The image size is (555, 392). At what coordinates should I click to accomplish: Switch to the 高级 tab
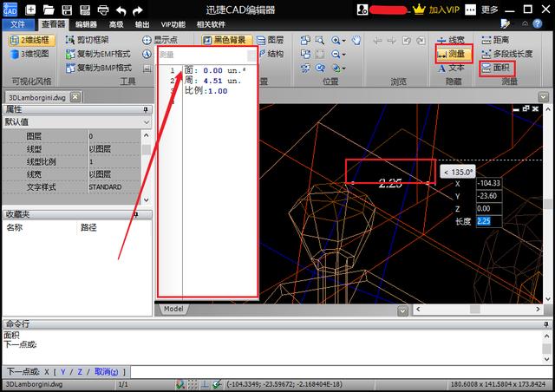(116, 24)
